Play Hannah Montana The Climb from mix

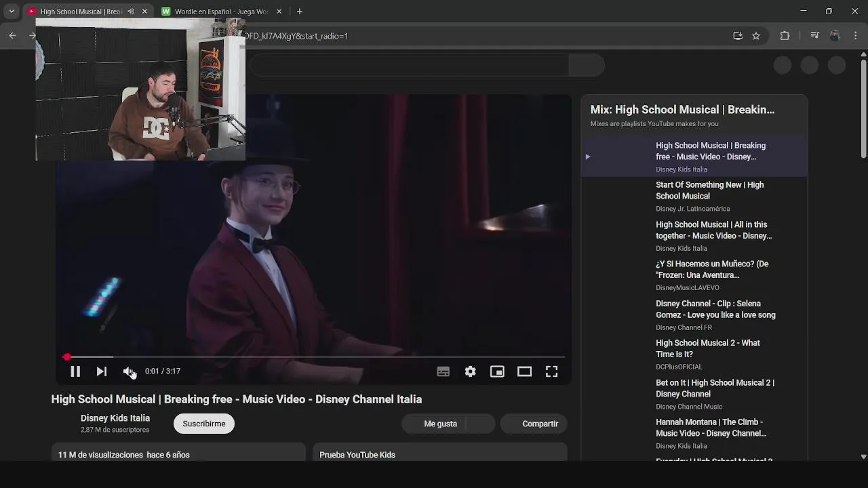(694, 434)
